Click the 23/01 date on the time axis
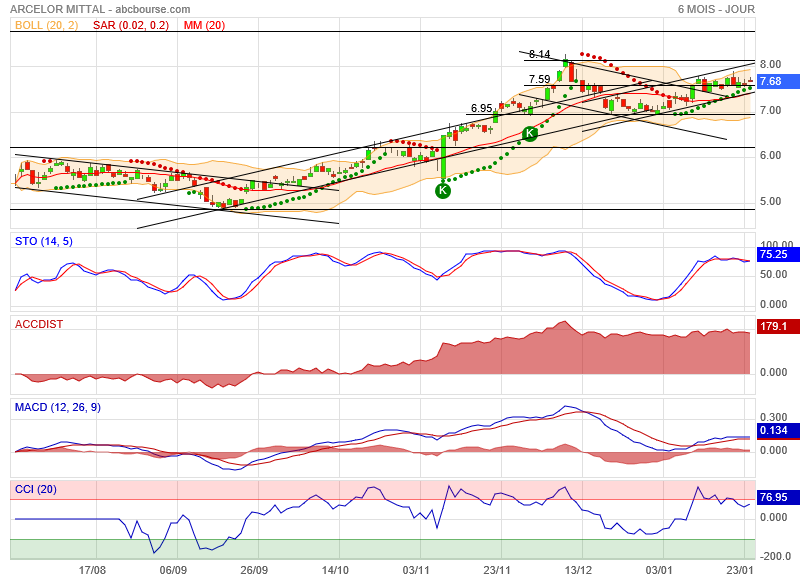Image resolution: width=800 pixels, height=580 pixels. tap(740, 570)
